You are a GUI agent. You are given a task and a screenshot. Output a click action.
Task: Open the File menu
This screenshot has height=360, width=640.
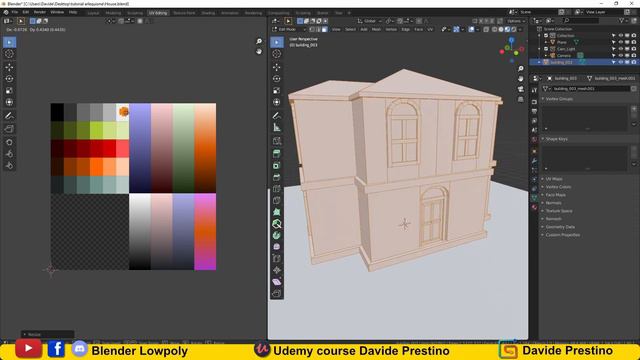tap(15, 12)
